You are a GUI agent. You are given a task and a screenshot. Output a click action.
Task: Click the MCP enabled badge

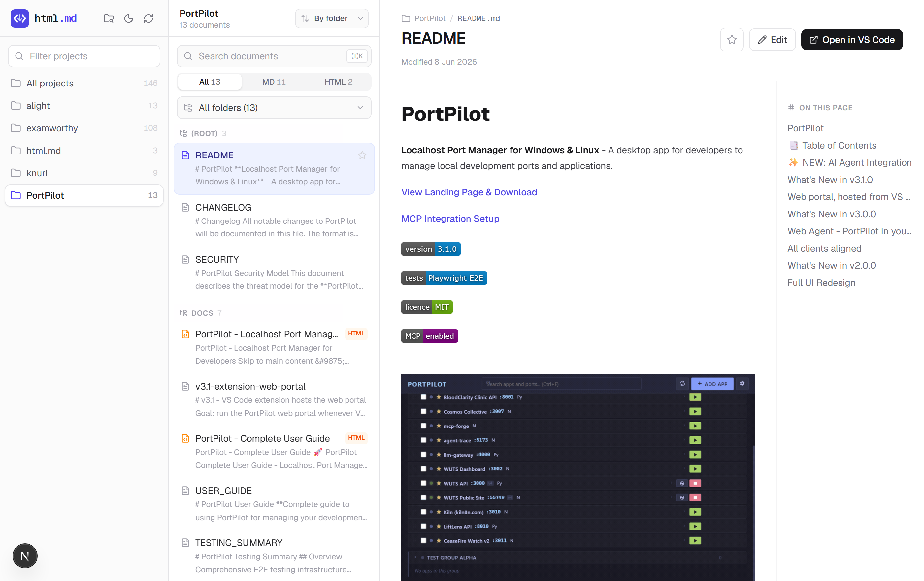click(429, 336)
